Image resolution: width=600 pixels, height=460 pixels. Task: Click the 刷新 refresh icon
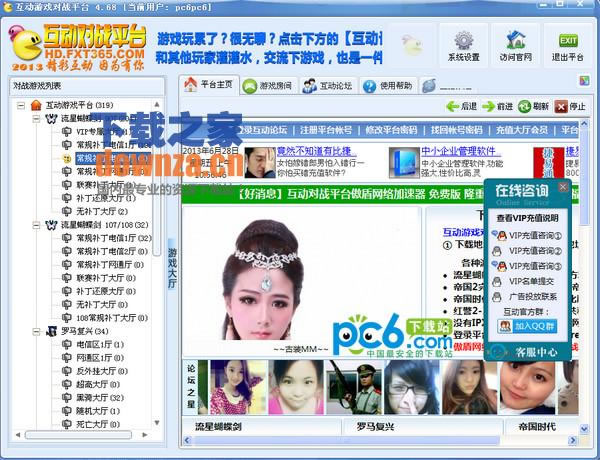pos(524,106)
